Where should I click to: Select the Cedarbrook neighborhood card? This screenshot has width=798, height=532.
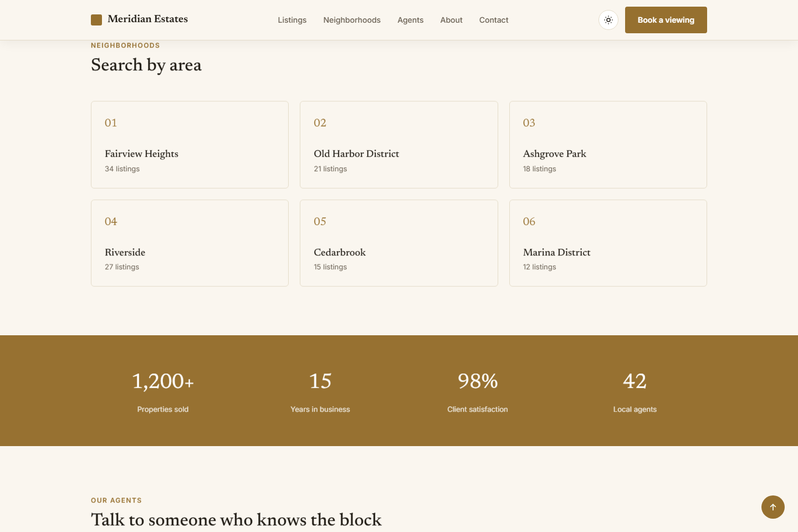399,243
